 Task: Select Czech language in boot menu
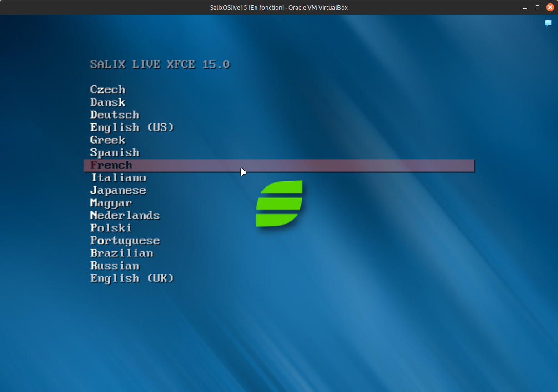pyautogui.click(x=108, y=90)
